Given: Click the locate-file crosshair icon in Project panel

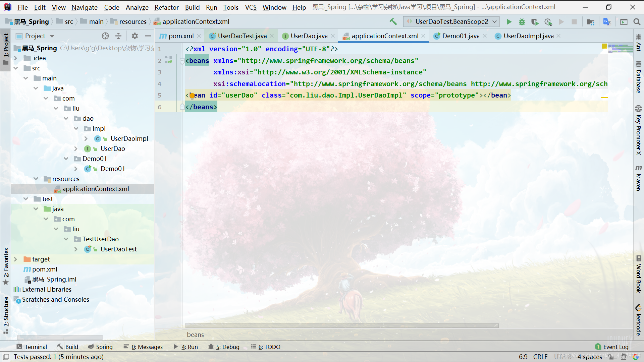Looking at the screenshot, I should [x=105, y=36].
